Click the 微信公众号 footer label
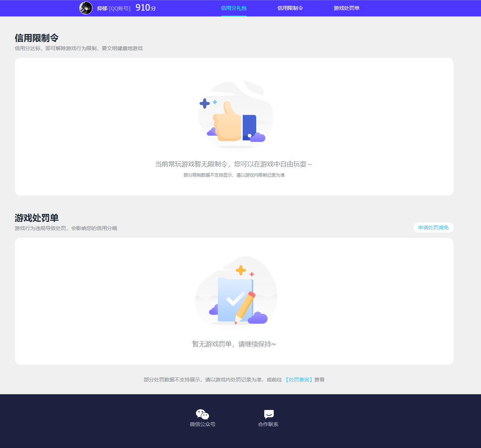 click(202, 424)
